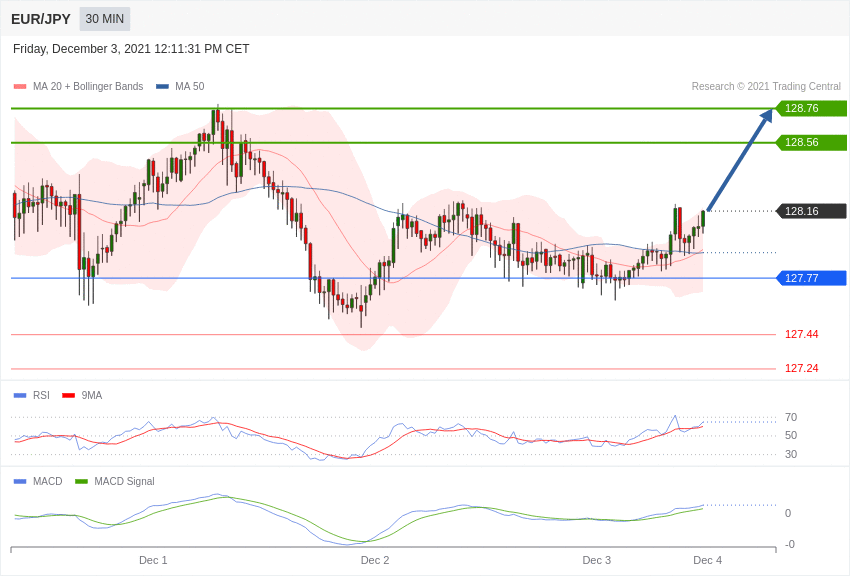Click the MA 20 + Bollinger Bands legend swatch
The width and height of the screenshot is (850, 576).
coord(20,87)
